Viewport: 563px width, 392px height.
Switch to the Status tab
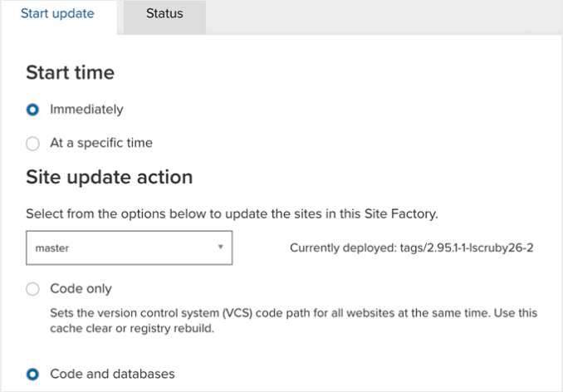(164, 14)
